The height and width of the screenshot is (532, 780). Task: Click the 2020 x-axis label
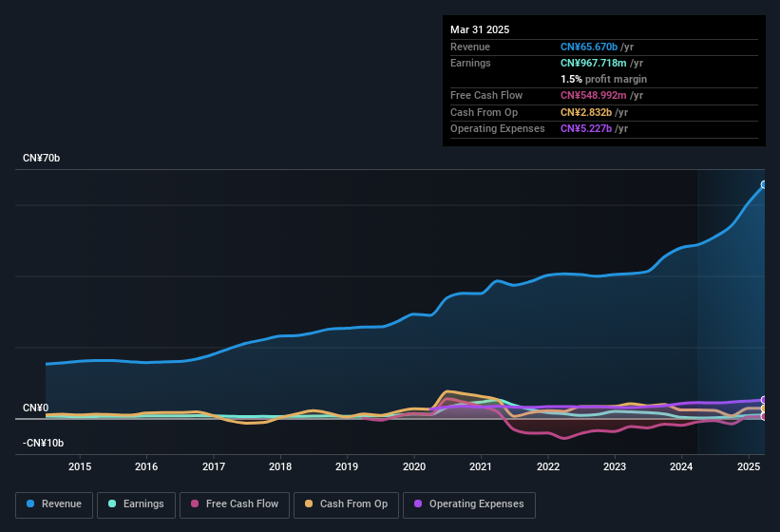click(414, 466)
